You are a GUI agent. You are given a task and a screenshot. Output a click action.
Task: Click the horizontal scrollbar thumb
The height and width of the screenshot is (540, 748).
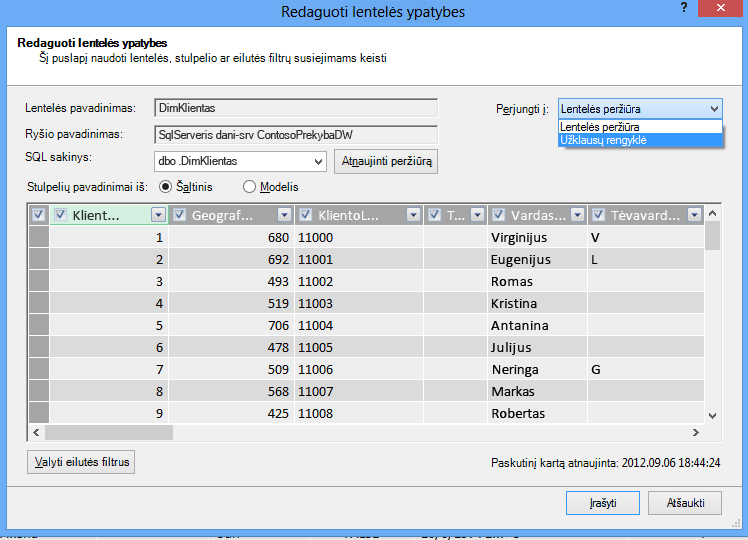(109, 433)
